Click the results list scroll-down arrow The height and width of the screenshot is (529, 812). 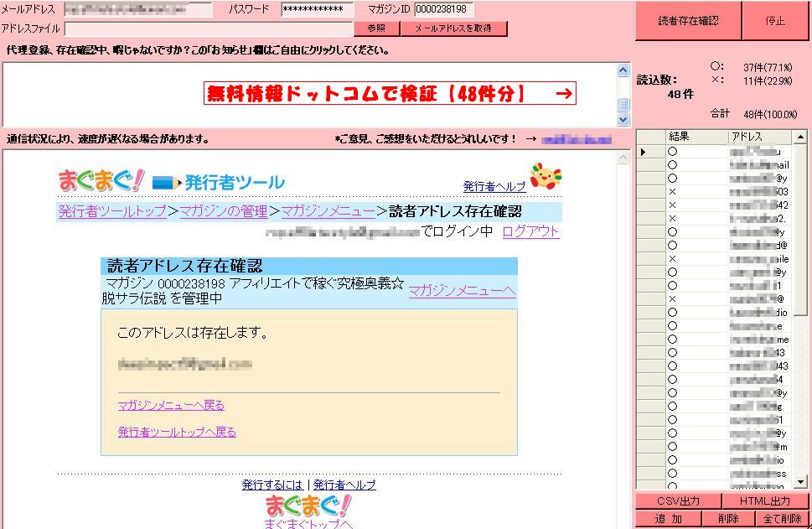[800, 482]
